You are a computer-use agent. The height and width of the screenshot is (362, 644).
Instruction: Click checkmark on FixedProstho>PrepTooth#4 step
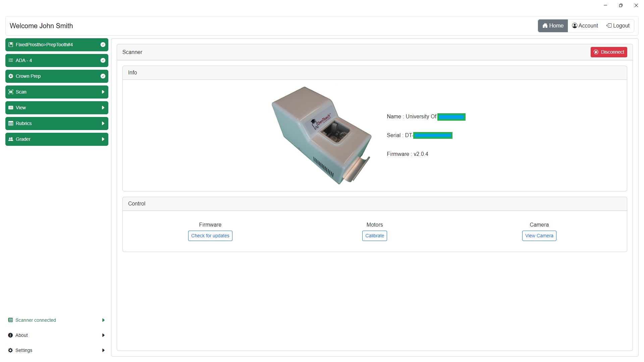coord(103,45)
